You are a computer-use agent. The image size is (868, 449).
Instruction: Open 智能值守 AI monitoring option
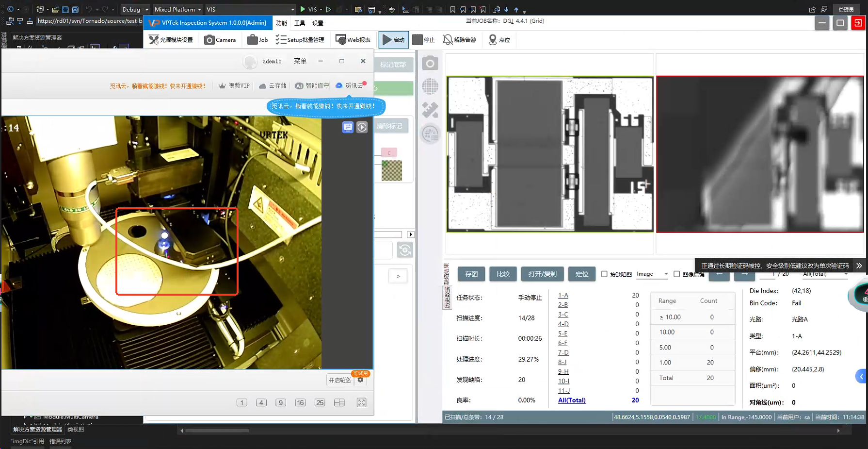point(312,86)
